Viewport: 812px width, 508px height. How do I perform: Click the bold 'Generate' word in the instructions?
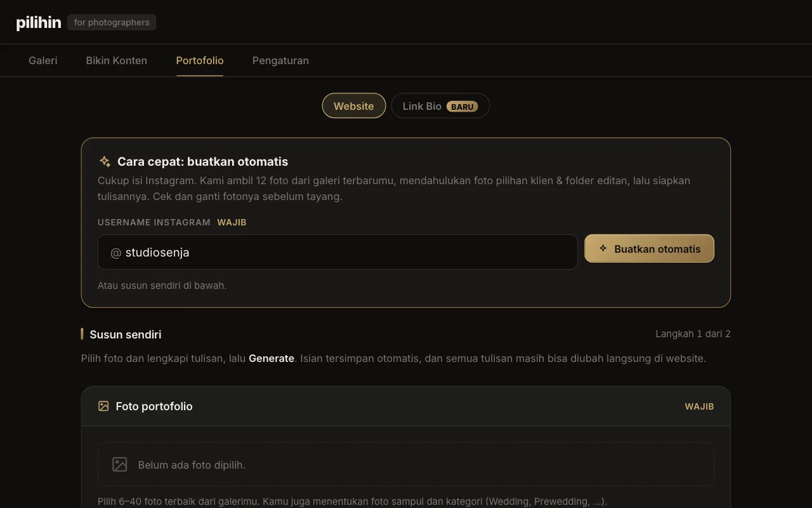point(272,358)
